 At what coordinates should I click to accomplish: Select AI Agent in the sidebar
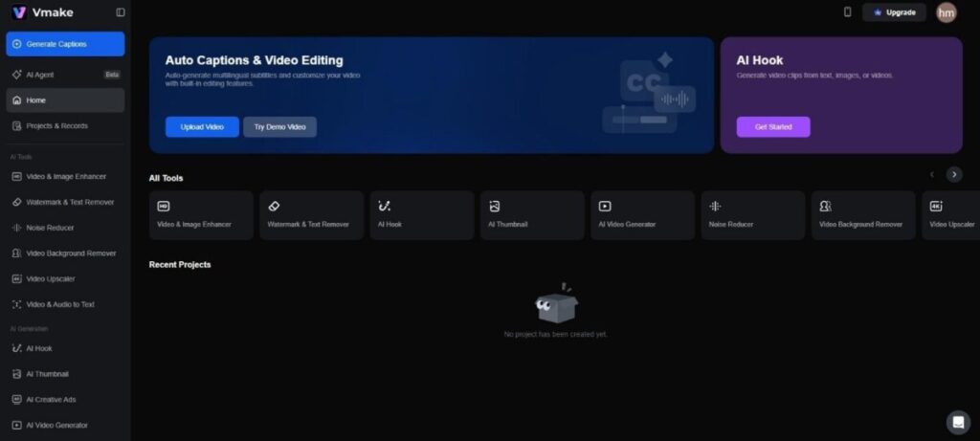[43, 75]
